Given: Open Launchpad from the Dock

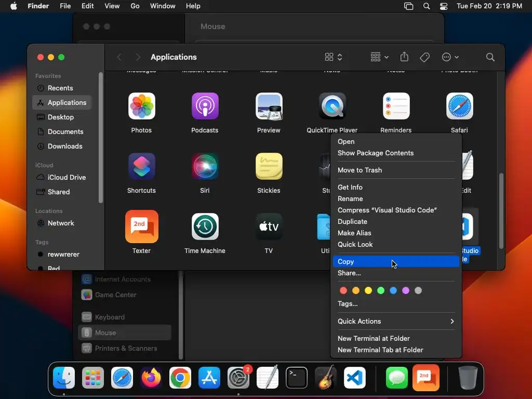Looking at the screenshot, I should pos(93,378).
